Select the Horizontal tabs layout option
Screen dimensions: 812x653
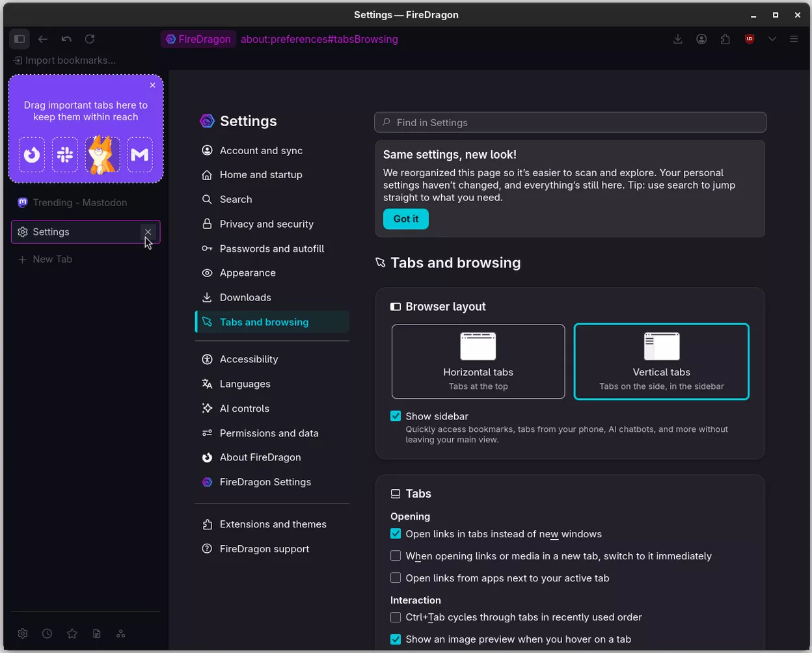[x=478, y=362]
